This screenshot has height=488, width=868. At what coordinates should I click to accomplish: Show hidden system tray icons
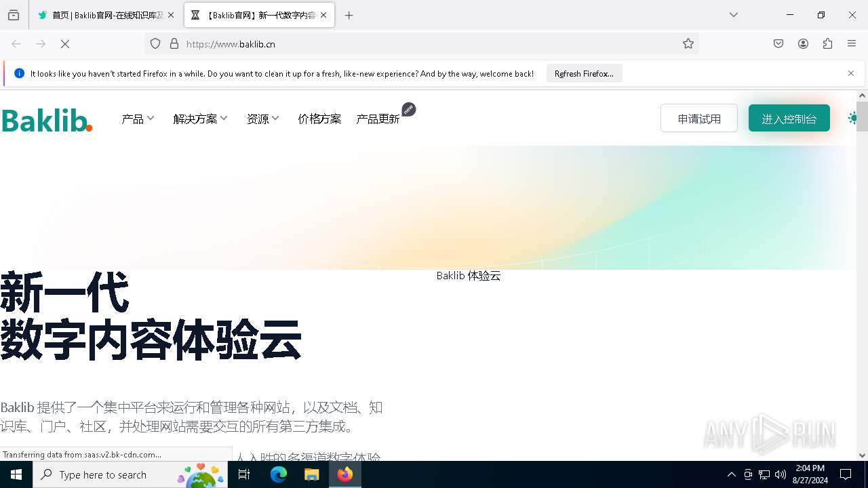coord(731,474)
